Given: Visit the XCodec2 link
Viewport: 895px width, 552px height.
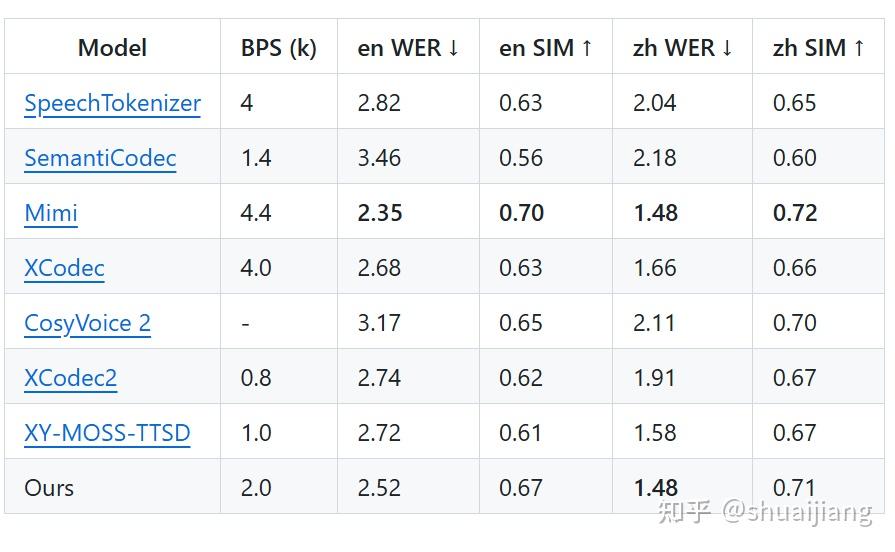Looking at the screenshot, I should (x=70, y=378).
